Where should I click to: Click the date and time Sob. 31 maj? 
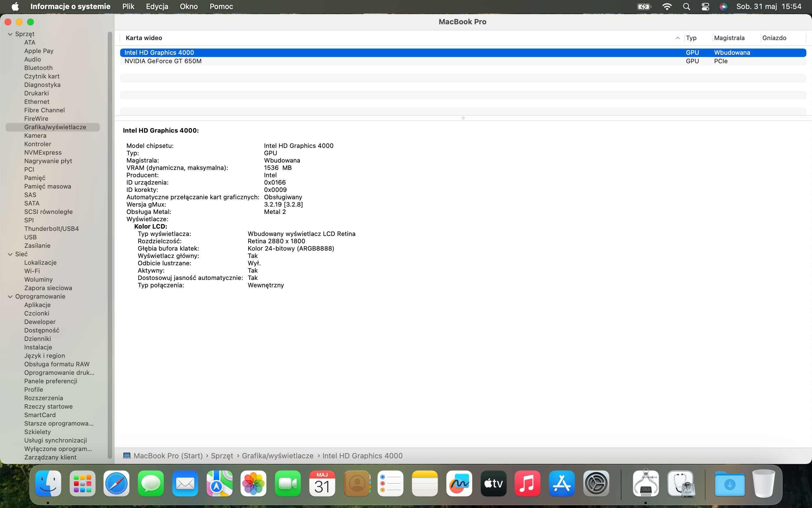769,6
